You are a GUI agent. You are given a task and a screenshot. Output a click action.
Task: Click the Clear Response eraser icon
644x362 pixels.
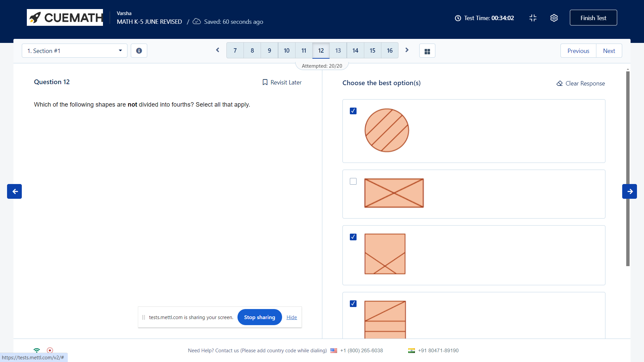pos(559,83)
